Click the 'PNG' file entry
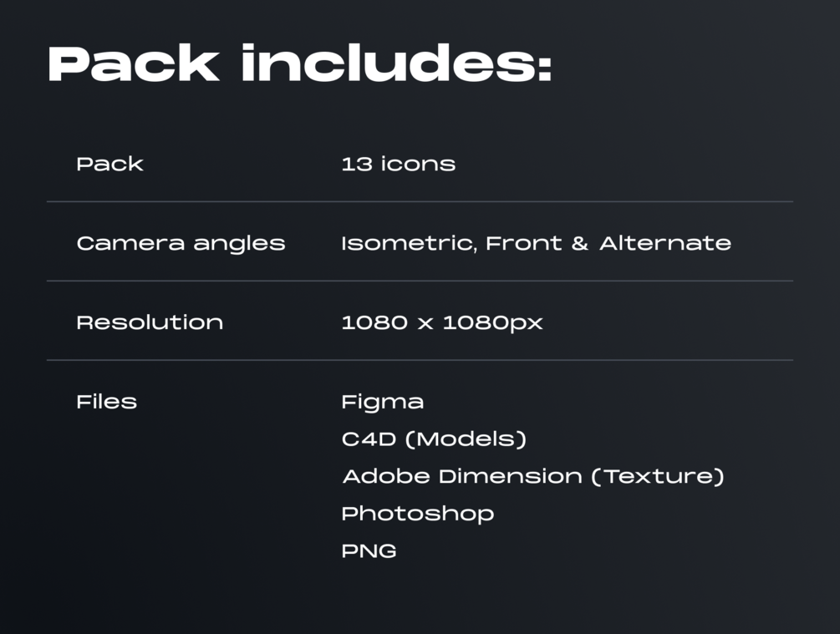This screenshot has height=634, width=840. tap(369, 551)
